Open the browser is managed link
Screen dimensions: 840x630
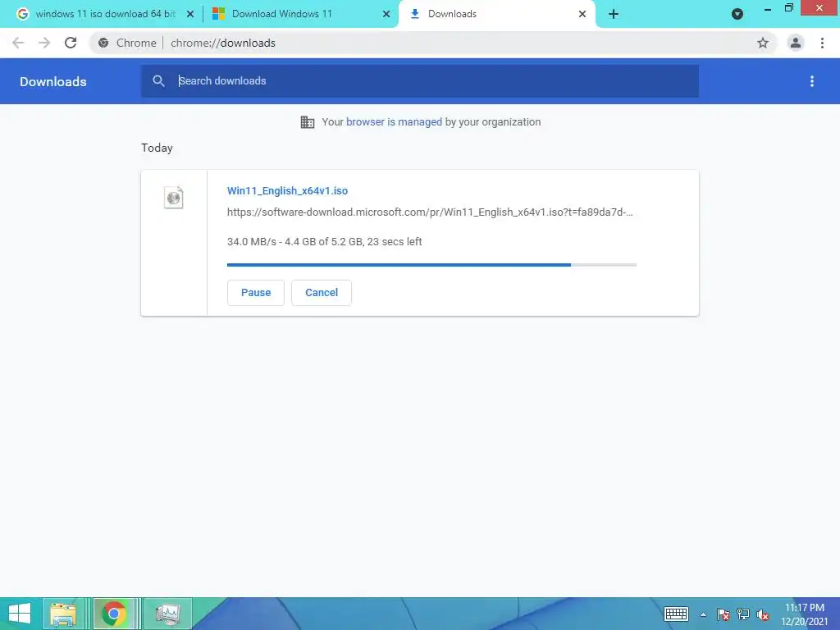394,121
